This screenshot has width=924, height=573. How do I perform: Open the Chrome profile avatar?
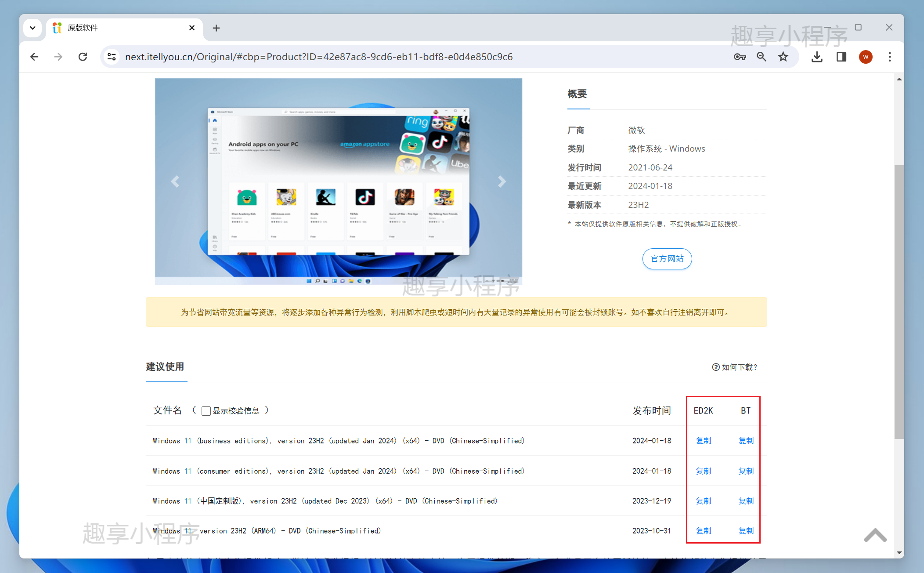[x=866, y=57]
